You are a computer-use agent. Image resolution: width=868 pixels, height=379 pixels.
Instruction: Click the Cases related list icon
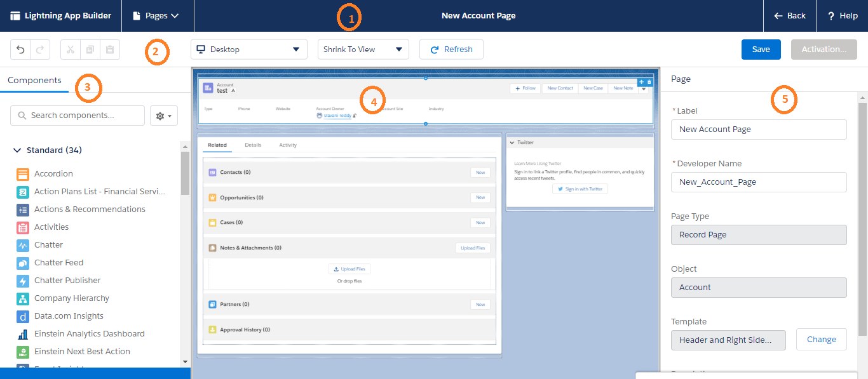coord(213,223)
